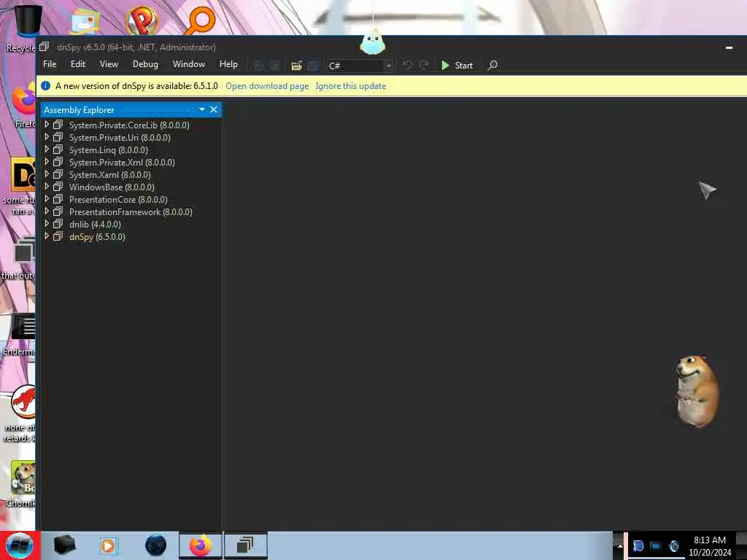Screen dimensions: 747x560
Task: Minimize the dnSpy window
Action: tap(729, 47)
